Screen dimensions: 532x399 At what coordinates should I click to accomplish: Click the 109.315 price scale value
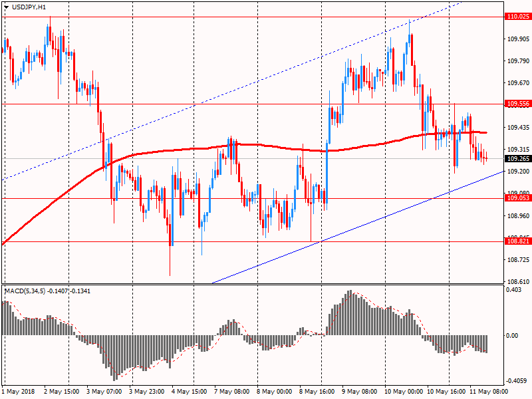[518, 150]
